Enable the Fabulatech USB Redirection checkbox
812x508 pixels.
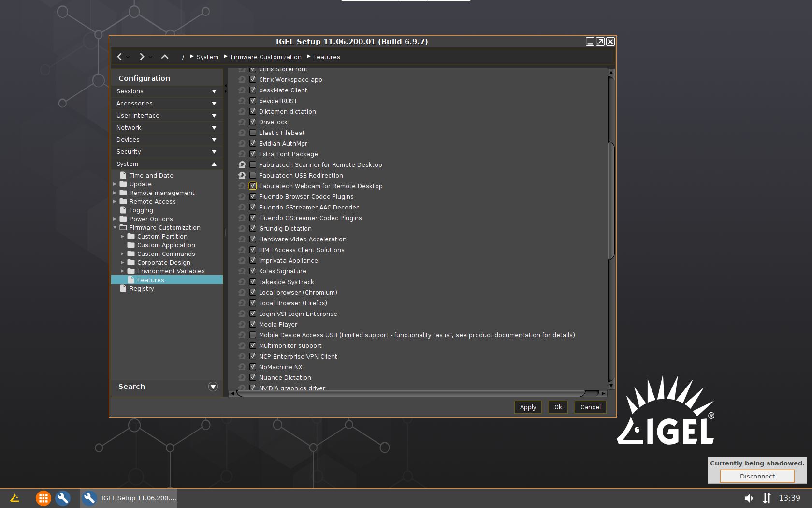pos(253,175)
